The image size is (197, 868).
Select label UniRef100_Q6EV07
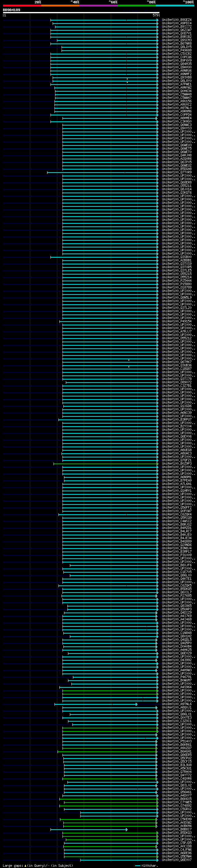pyautogui.click(x=177, y=860)
